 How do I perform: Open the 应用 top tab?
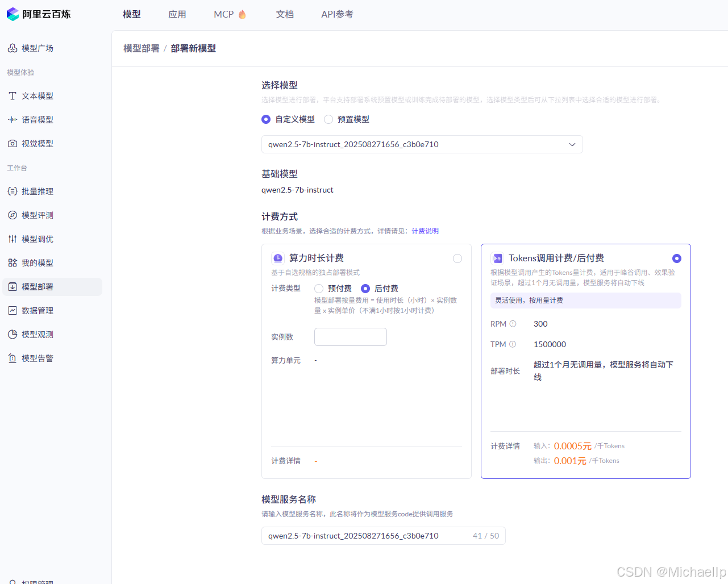point(177,14)
